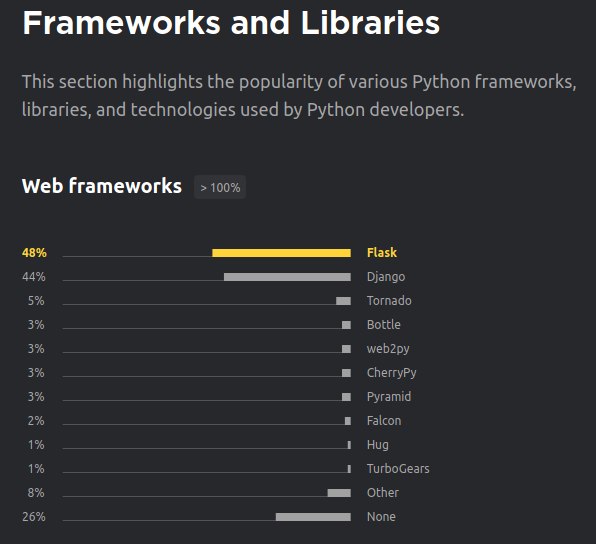Viewport: 596px width, 544px height.
Task: Click the '> 100%' badge beside Web frameworks
Action: point(220,187)
